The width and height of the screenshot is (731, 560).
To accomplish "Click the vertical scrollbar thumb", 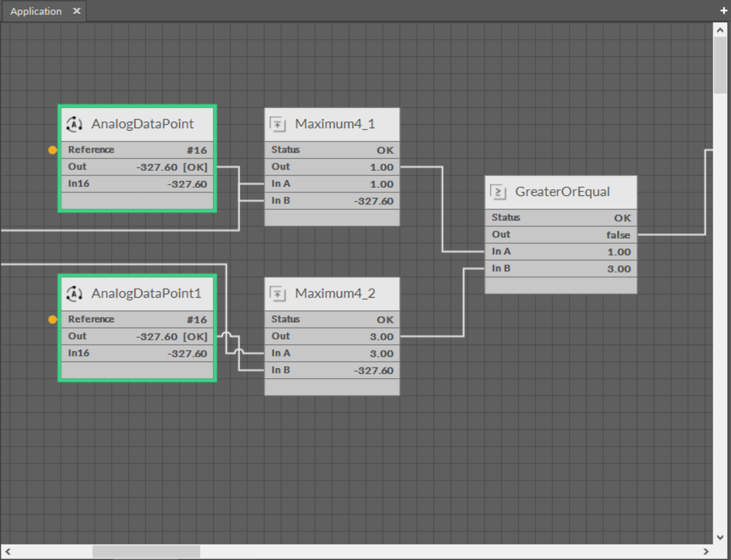I will pyautogui.click(x=720, y=64).
